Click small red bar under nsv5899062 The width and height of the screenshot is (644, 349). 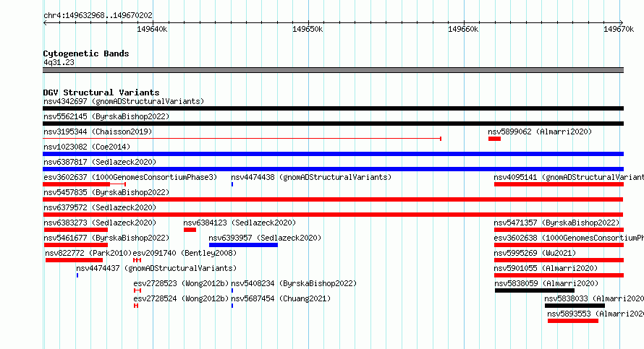pyautogui.click(x=494, y=139)
